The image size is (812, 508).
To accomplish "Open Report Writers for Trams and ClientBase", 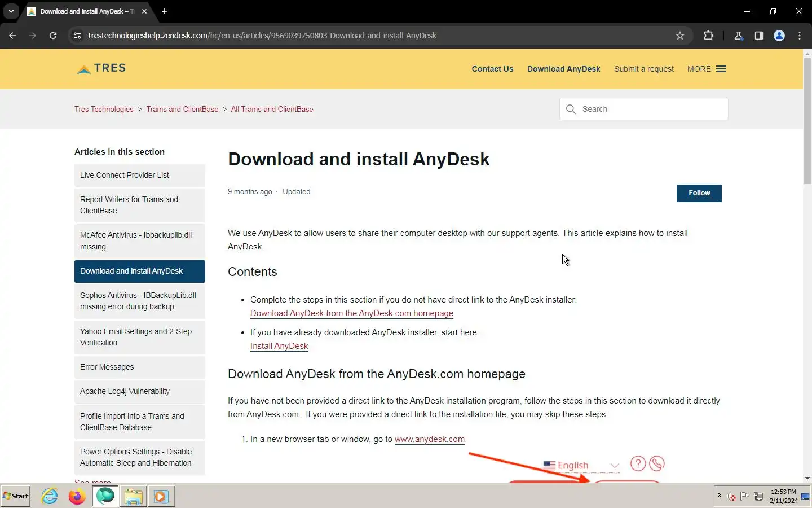I will coord(140,205).
